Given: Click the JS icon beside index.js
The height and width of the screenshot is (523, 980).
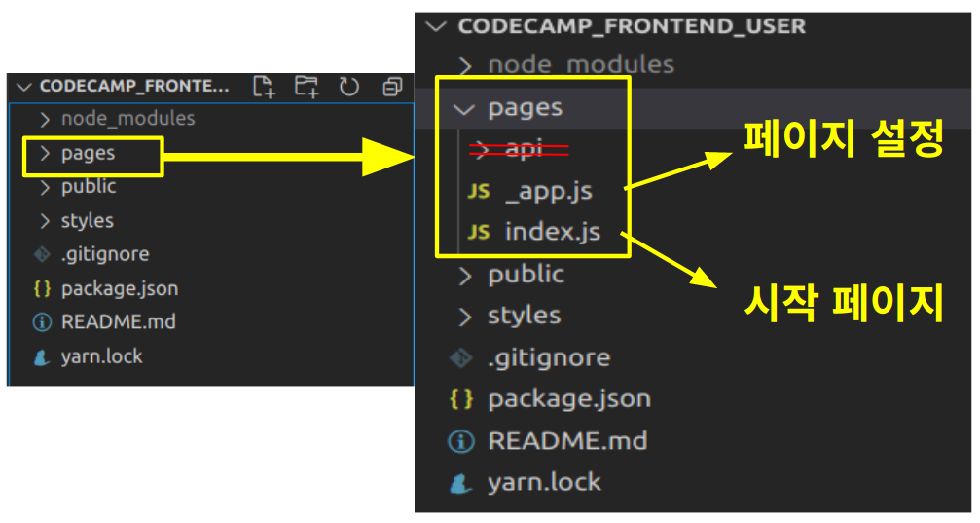Looking at the screenshot, I should [x=479, y=232].
